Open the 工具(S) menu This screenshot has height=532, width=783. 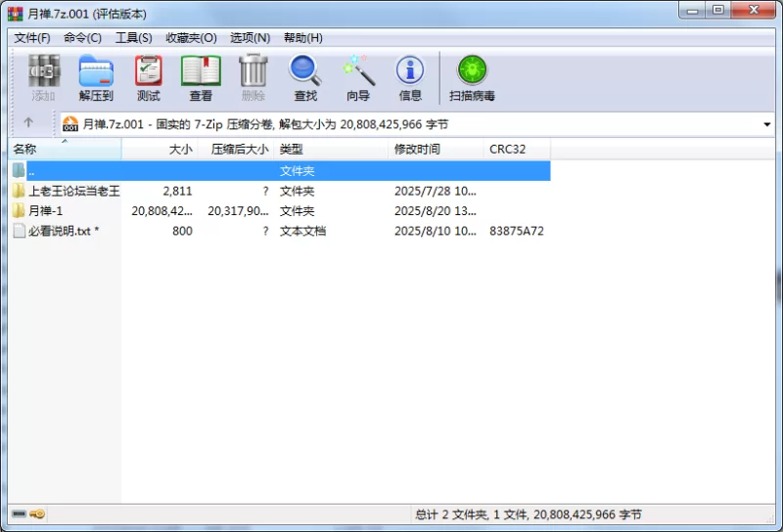point(134,38)
